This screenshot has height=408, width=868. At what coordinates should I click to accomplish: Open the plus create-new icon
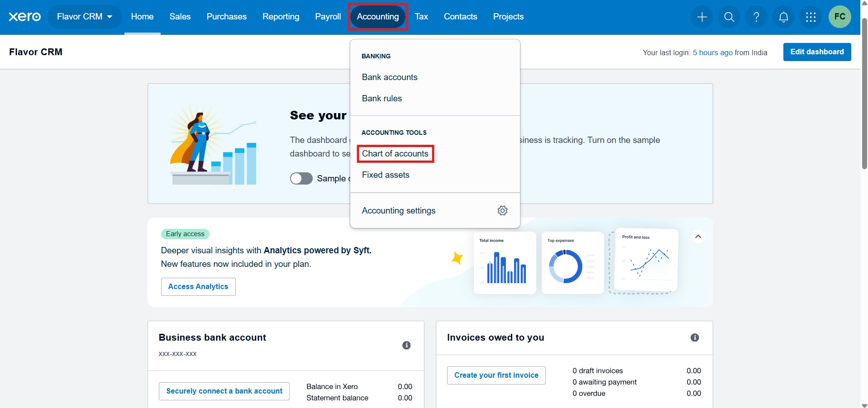click(x=702, y=17)
